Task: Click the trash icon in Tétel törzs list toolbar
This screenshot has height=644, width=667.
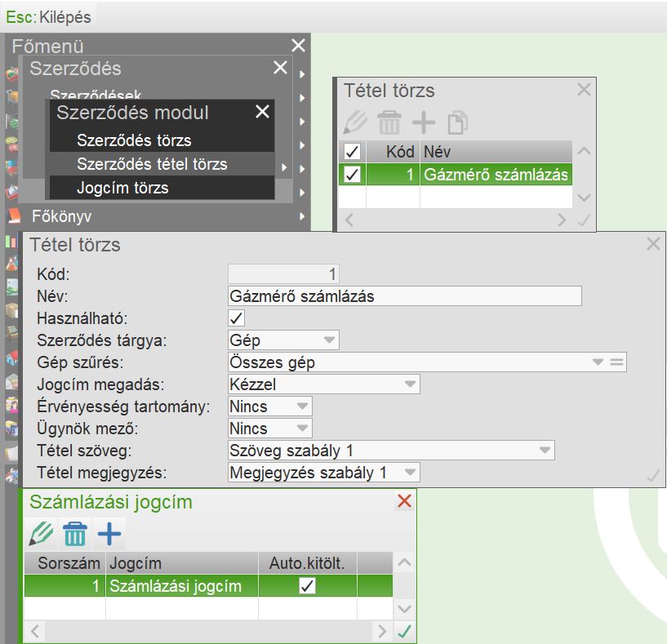Action: pyautogui.click(x=389, y=122)
